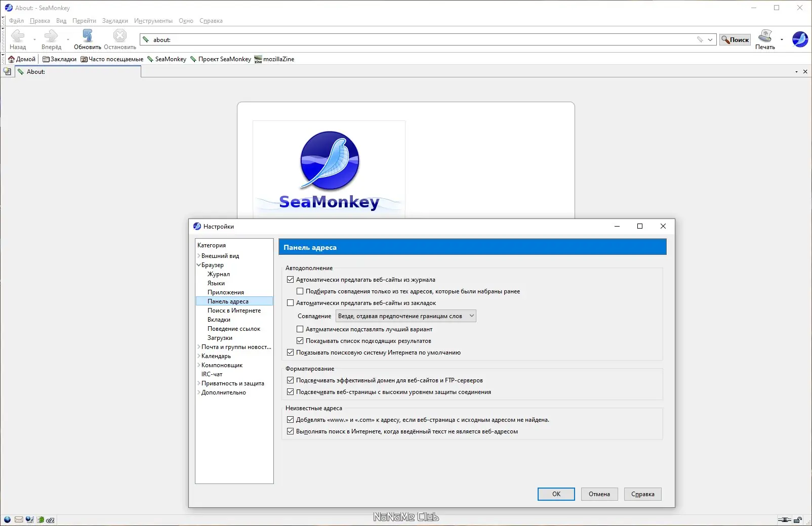This screenshot has height=526, width=812.
Task: Toggle showing default Internet search engine
Action: (290, 352)
